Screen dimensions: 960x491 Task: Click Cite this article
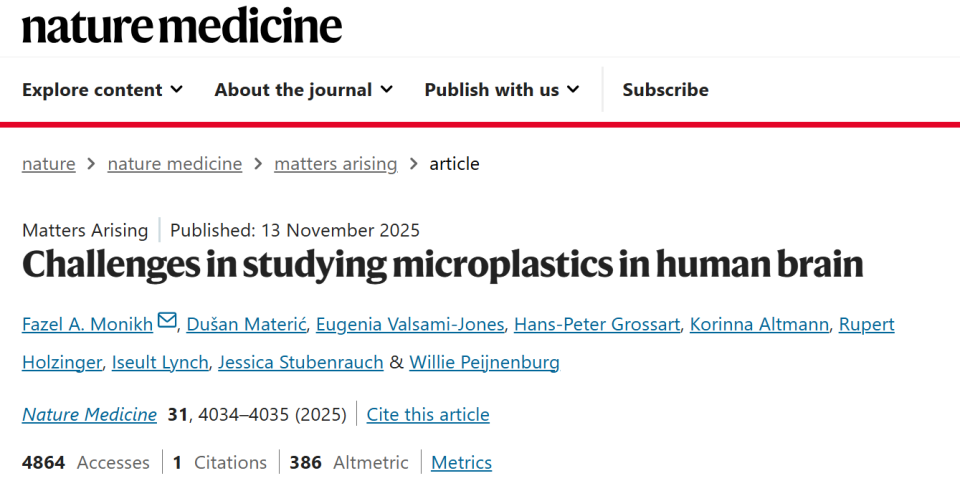(428, 414)
